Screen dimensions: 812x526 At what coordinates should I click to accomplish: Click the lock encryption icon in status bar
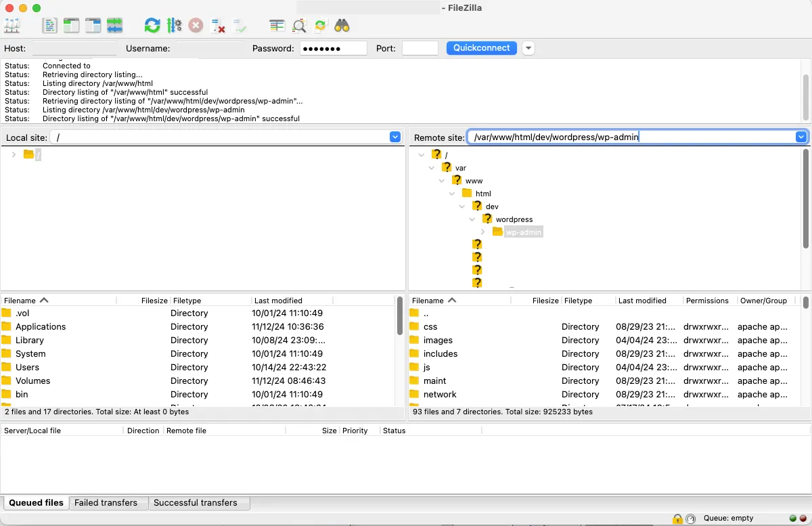677,519
